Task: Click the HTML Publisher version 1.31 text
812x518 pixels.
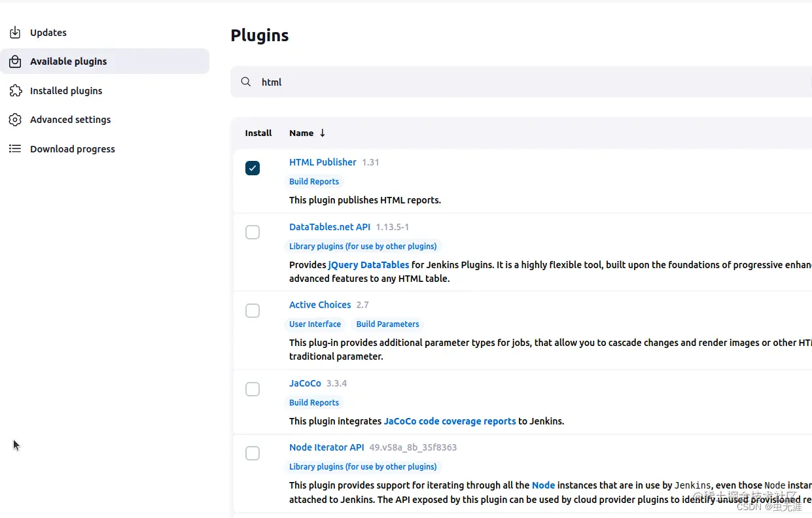Action: click(x=370, y=162)
